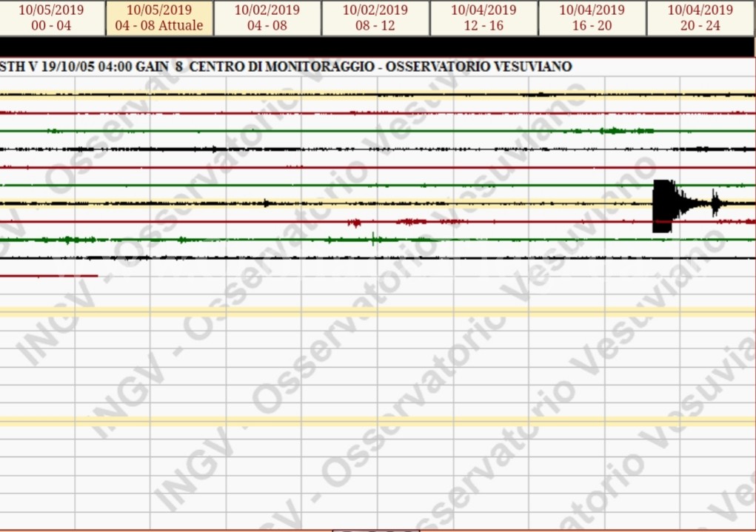Click the last black trace above short red line
Image resolution: width=756 pixels, height=532 pixels.
[370, 257]
